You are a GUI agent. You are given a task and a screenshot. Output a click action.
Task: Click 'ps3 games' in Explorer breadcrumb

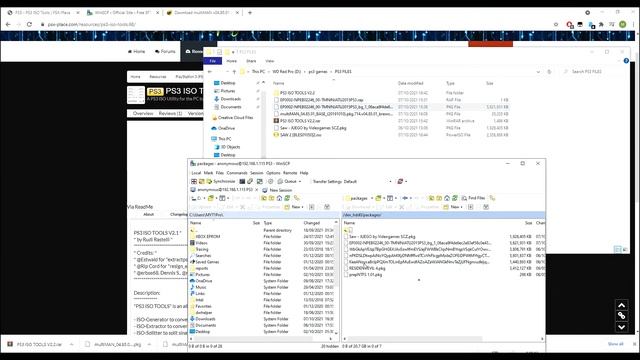318,71
